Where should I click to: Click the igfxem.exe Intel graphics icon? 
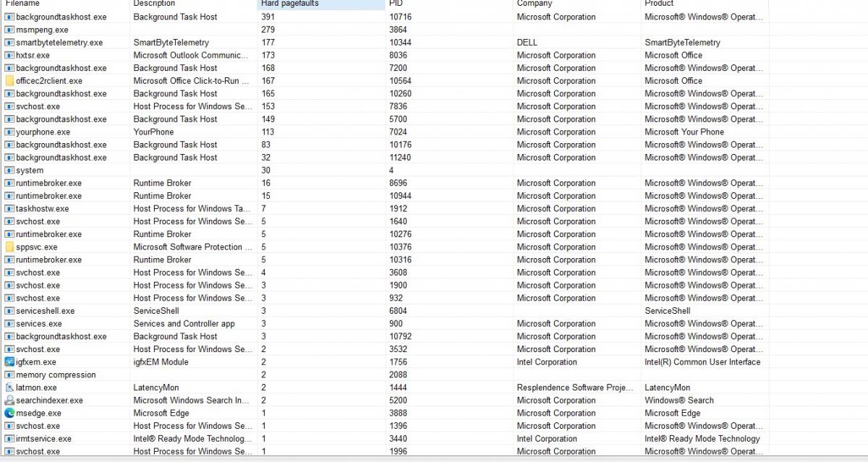pyautogui.click(x=9, y=362)
